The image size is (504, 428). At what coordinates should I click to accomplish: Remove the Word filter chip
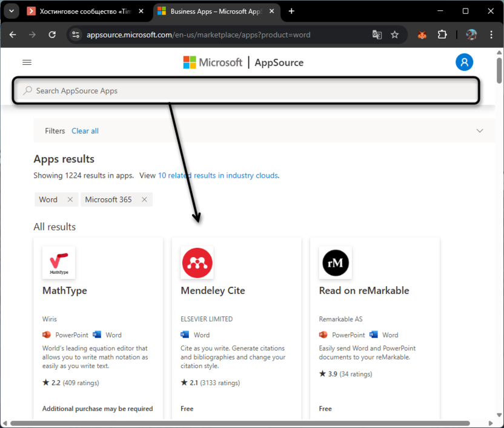[70, 199]
